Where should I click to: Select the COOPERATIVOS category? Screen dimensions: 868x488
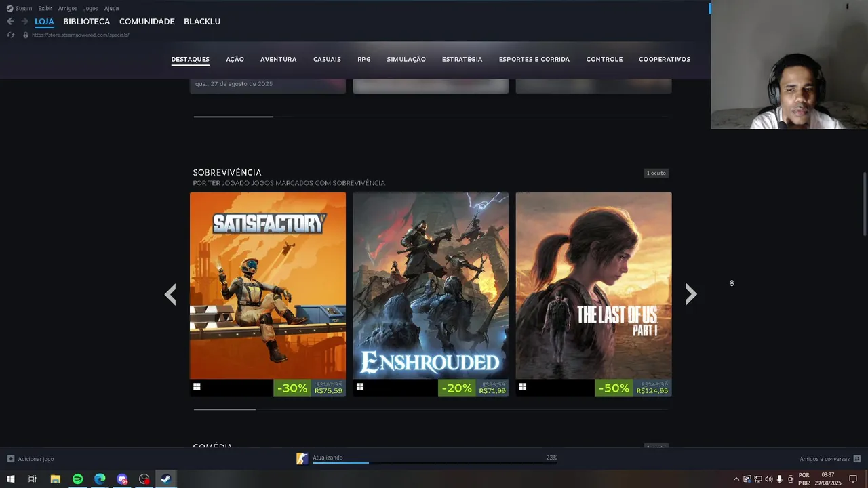[665, 60]
